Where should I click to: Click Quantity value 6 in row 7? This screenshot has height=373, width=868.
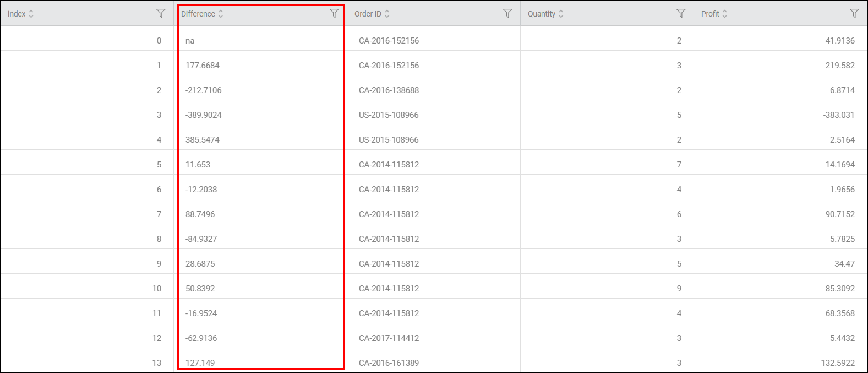click(679, 214)
